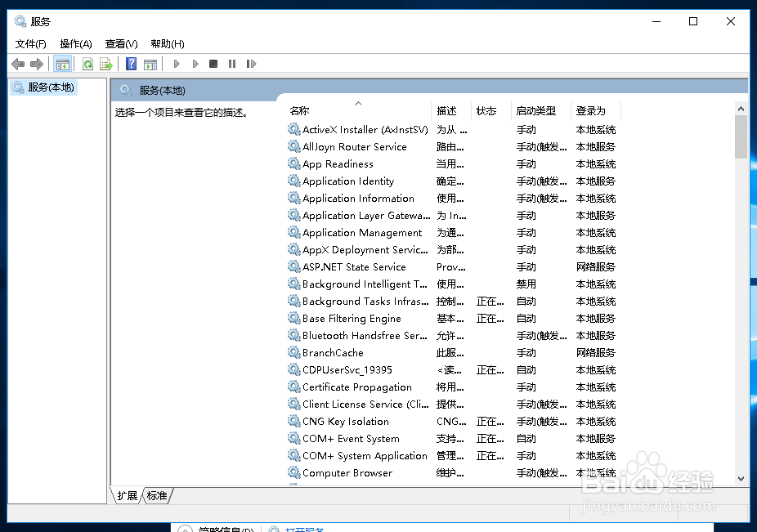Open the 帮助(H) menu
Screen dimensions: 757x532
[x=168, y=44]
